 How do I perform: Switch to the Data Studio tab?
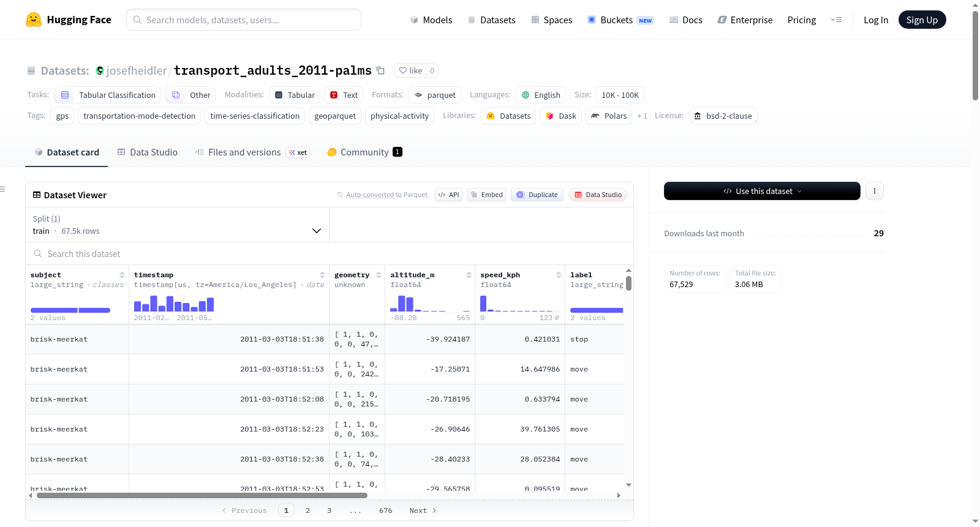[147, 152]
